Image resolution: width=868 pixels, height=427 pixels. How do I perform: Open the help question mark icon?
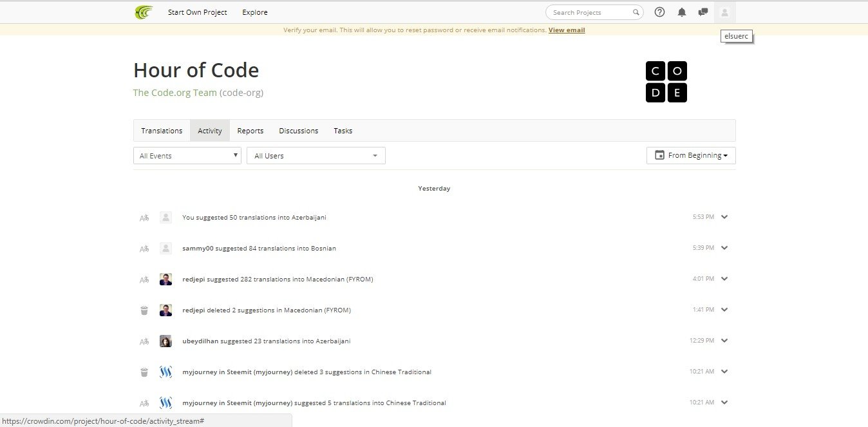659,12
